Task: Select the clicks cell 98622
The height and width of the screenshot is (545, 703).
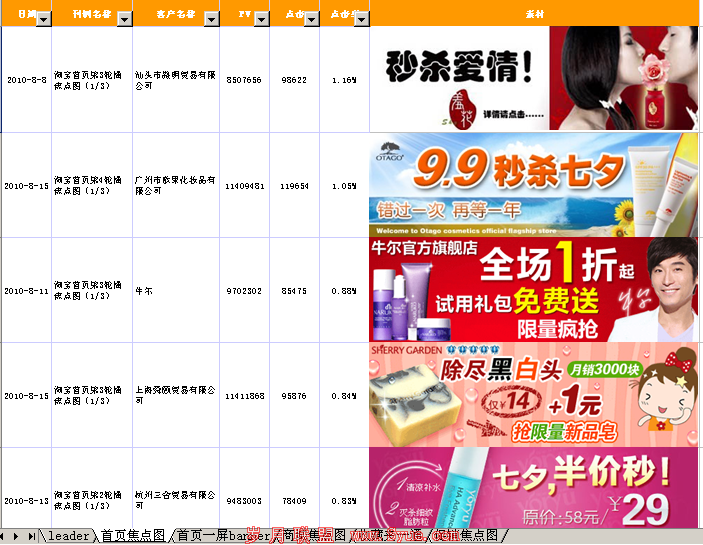Action: [295, 80]
